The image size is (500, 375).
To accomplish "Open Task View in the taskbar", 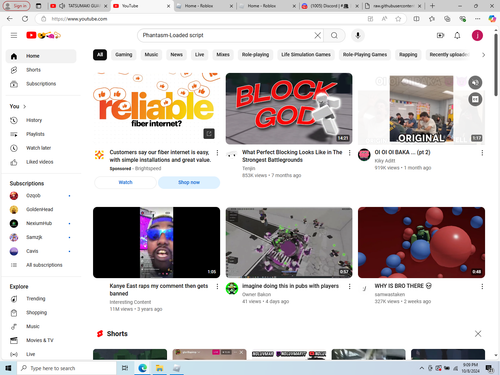I will (125, 368).
